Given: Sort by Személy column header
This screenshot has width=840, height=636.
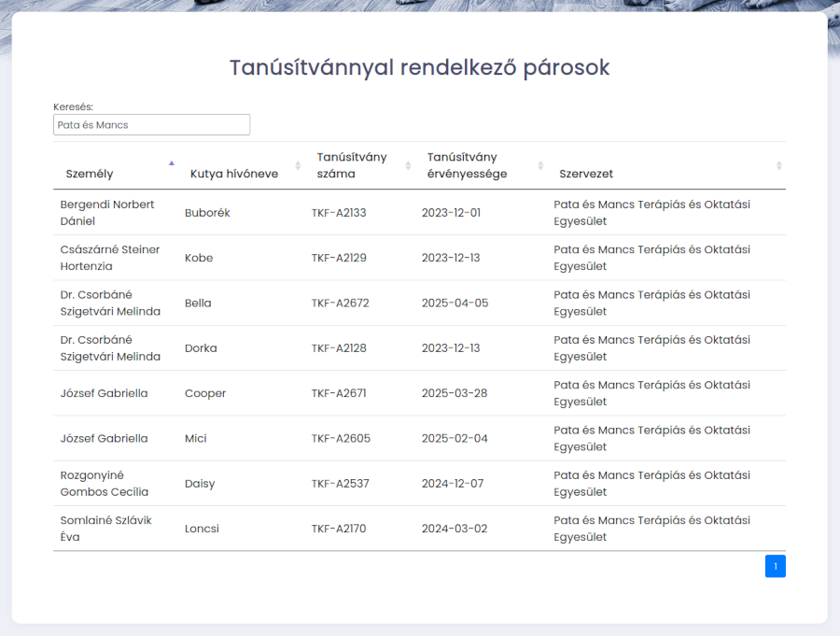Looking at the screenshot, I should click(x=116, y=165).
